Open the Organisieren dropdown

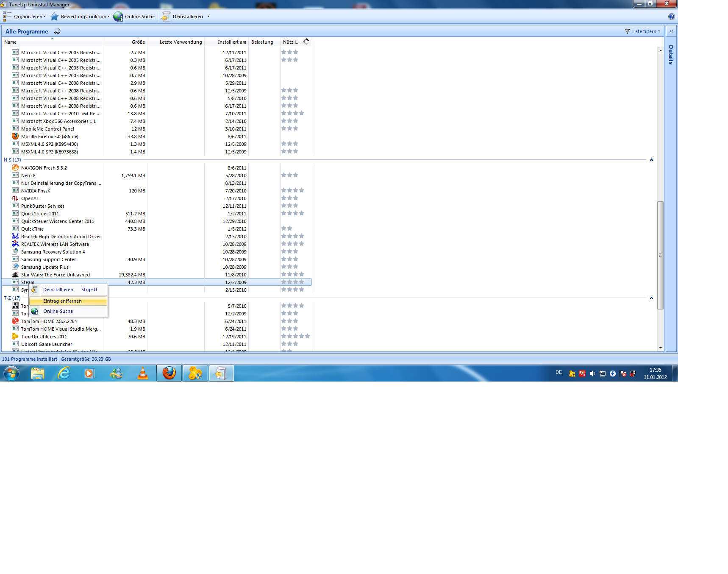(30, 17)
